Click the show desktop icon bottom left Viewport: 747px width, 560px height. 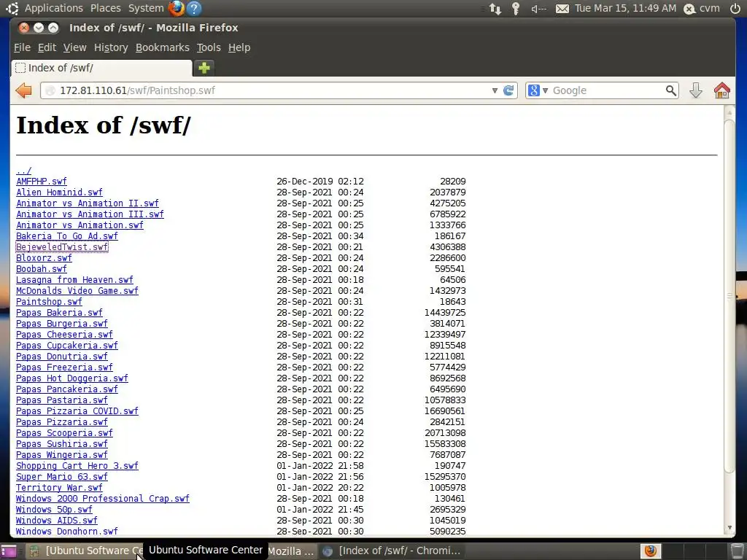click(x=9, y=551)
